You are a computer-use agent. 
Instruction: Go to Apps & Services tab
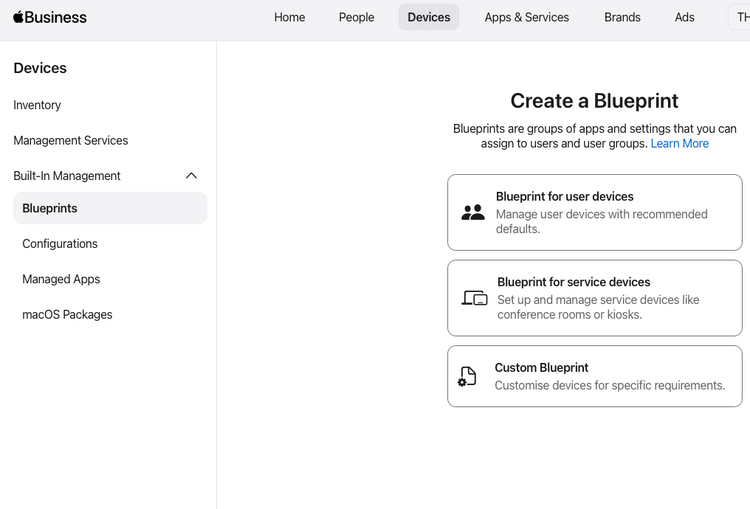coord(527,17)
